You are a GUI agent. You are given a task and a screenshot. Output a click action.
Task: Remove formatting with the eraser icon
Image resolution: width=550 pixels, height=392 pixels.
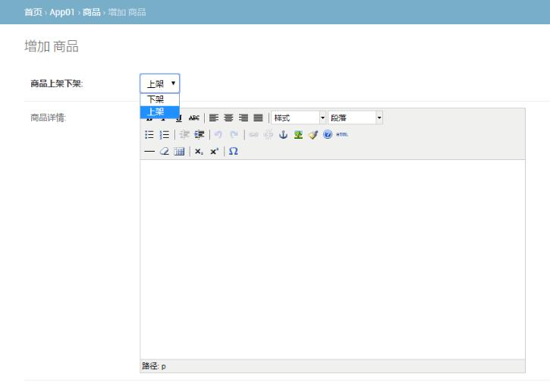pyautogui.click(x=164, y=152)
